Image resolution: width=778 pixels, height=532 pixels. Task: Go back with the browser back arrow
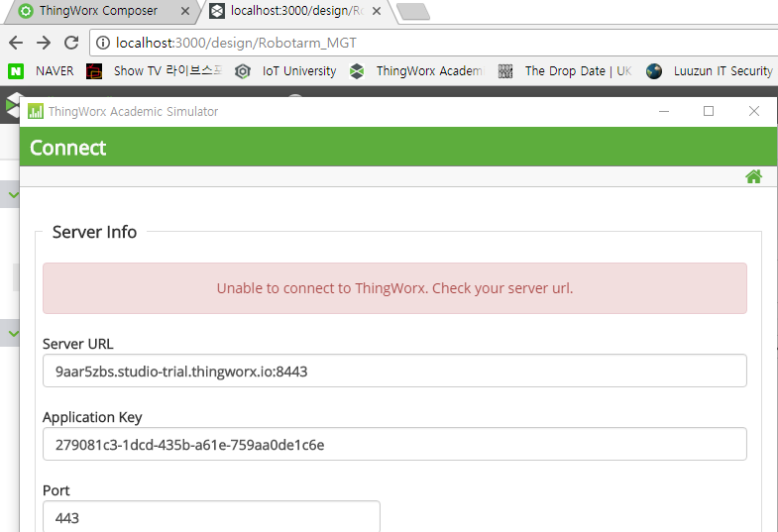click(x=16, y=44)
